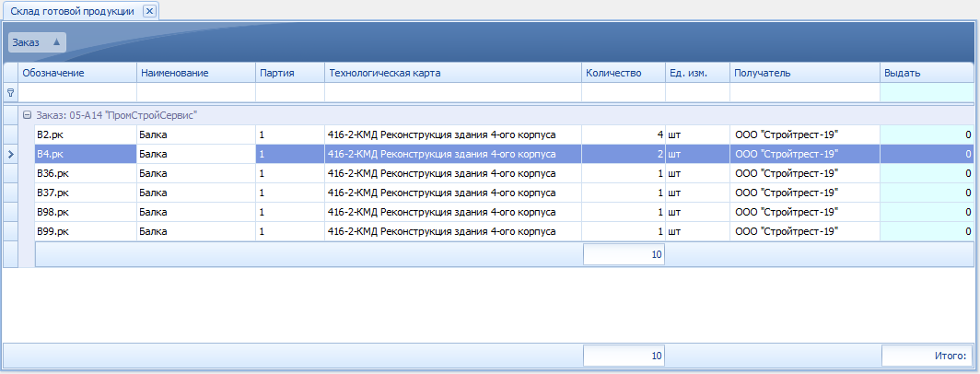
Task: Select the B98.рк designation cell
Action: [86, 212]
